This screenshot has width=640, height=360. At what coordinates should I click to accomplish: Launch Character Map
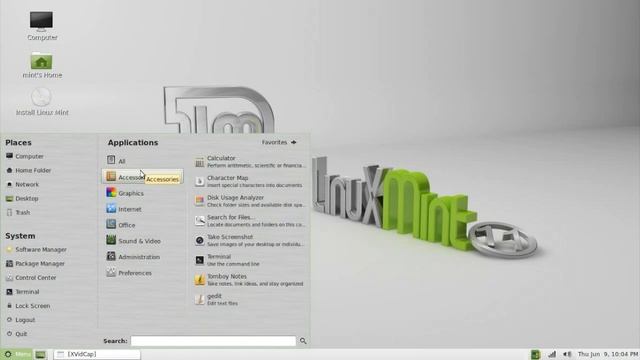[249, 181]
